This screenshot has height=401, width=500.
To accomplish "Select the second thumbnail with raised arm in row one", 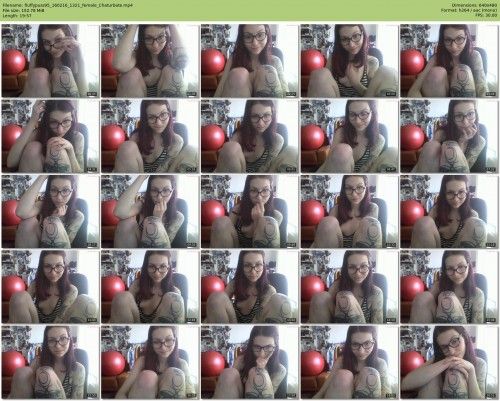I will (x=150, y=60).
